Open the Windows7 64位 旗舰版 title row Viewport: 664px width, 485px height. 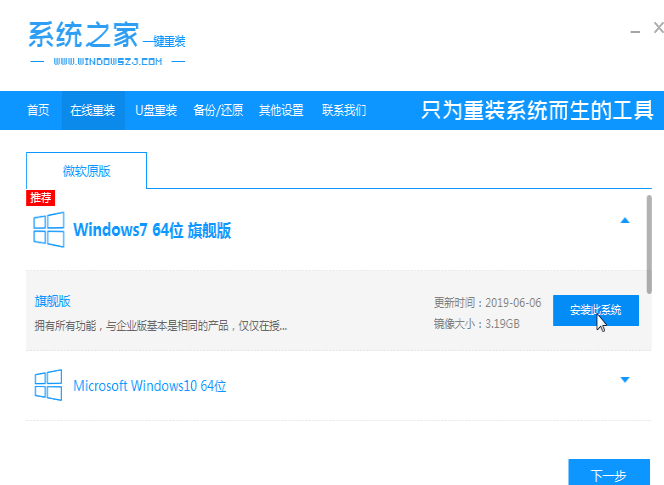152,230
